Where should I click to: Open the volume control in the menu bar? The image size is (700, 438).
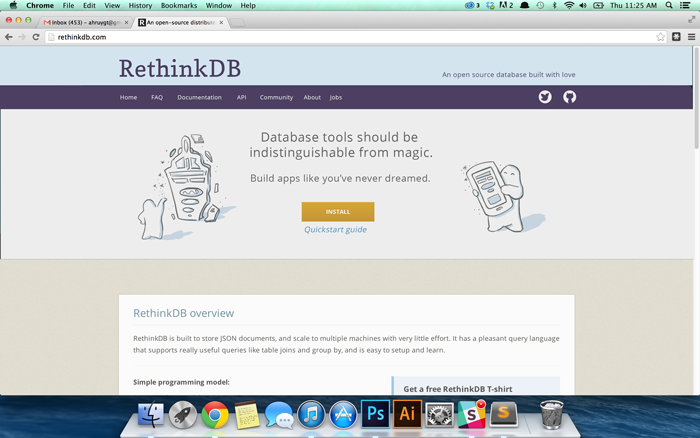click(x=583, y=5)
